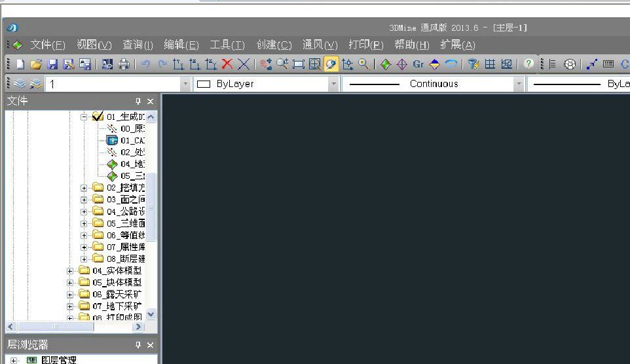Image resolution: width=630 pixels, height=364 pixels.
Task: Click the purple wireframe diamond icon
Action: 402,64
